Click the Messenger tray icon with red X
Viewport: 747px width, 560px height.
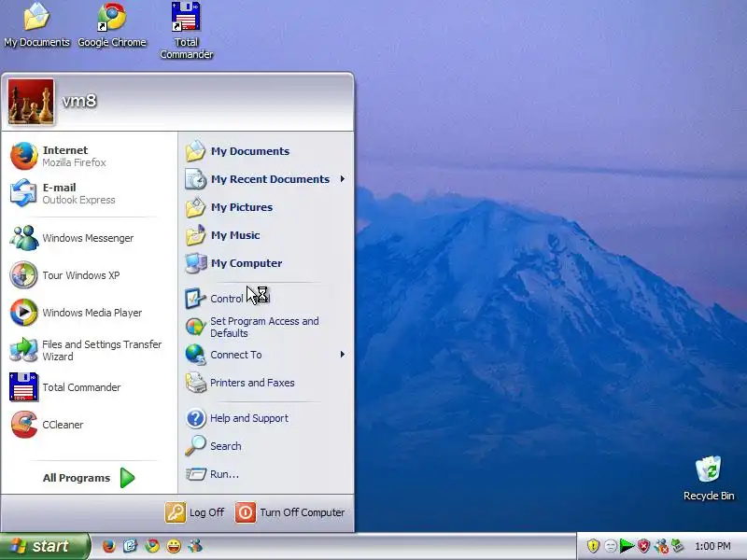661,546
